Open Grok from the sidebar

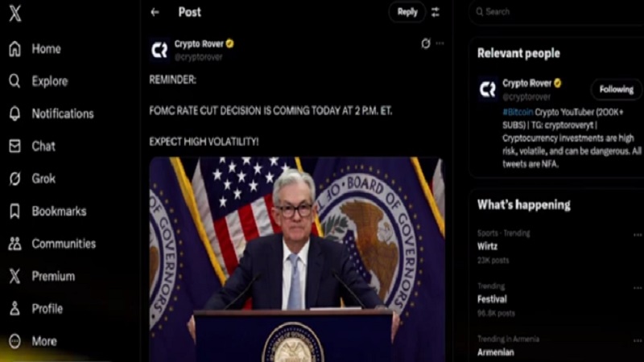pos(32,179)
